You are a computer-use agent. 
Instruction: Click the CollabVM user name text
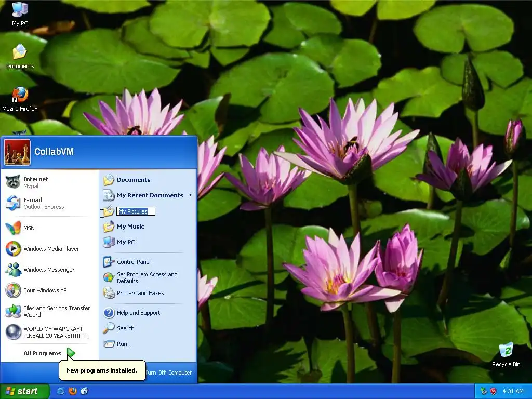pos(54,152)
